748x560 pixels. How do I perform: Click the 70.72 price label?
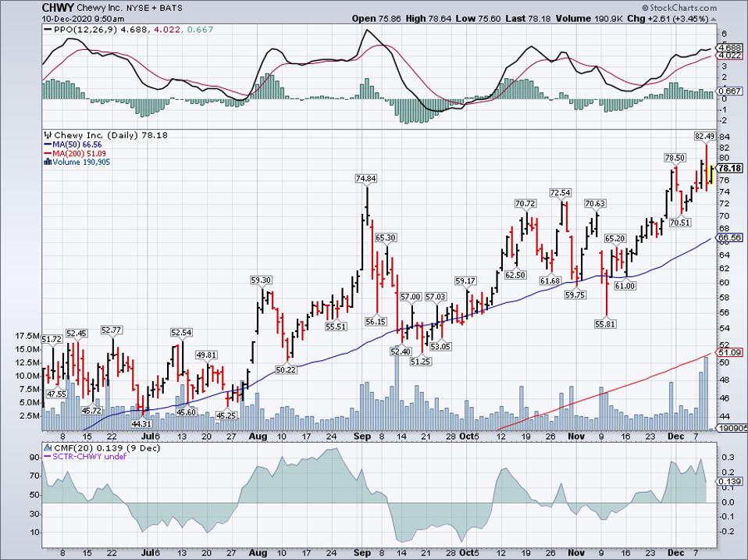[x=525, y=204]
